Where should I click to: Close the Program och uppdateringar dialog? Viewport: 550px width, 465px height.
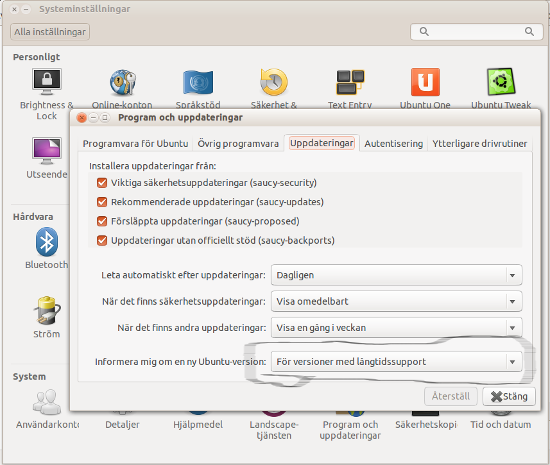click(82, 117)
